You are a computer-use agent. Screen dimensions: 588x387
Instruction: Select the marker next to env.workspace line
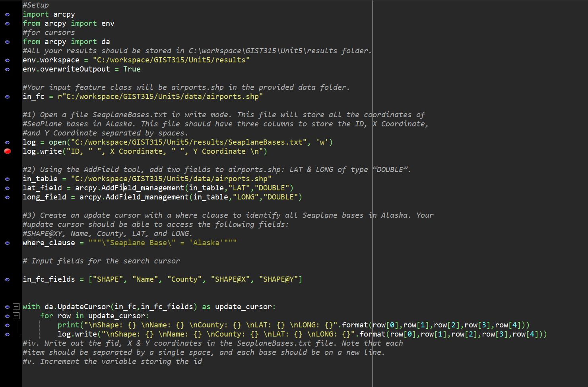coord(7,60)
